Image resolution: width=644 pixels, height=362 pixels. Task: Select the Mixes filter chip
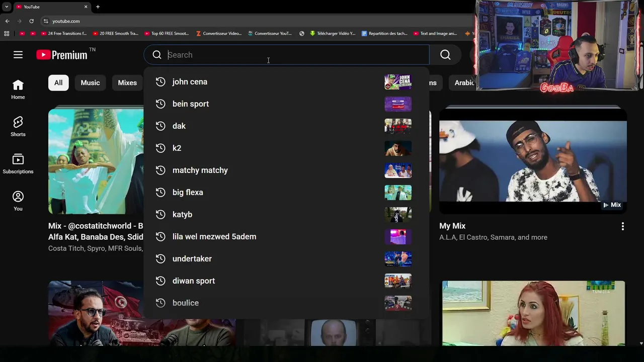pyautogui.click(x=127, y=82)
